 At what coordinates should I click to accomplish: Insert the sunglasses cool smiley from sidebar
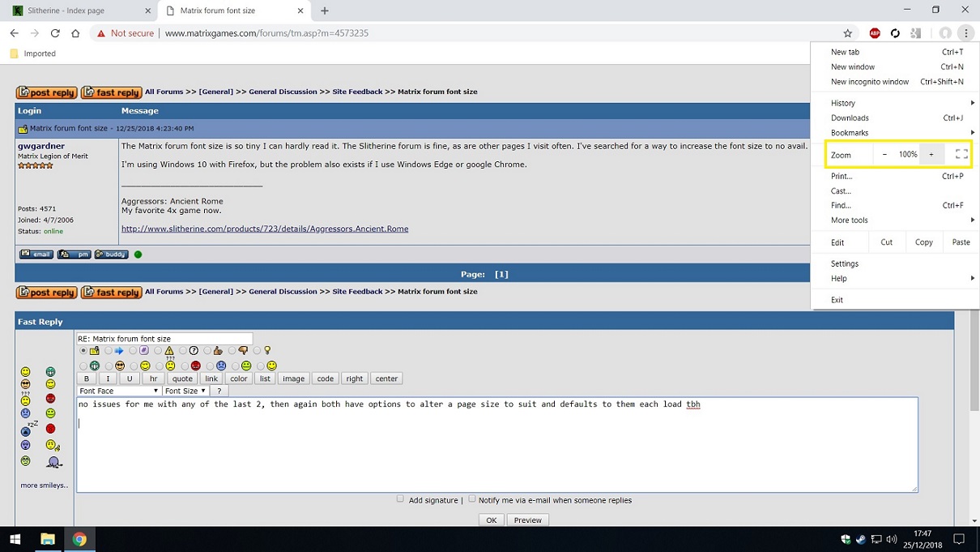pos(26,384)
